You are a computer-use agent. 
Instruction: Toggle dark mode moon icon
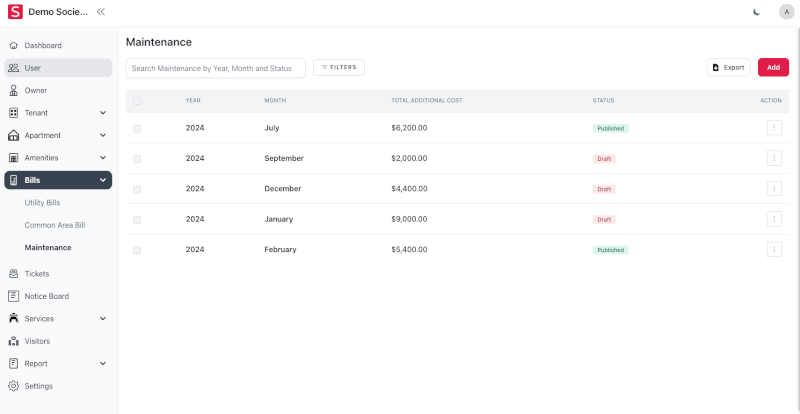[x=755, y=12]
